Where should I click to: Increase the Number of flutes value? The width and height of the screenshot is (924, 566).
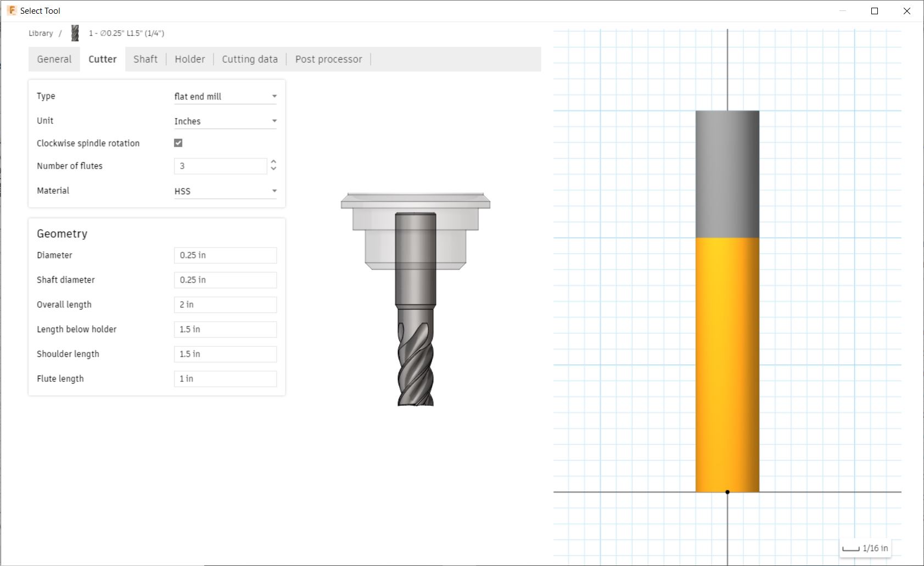pyautogui.click(x=273, y=162)
